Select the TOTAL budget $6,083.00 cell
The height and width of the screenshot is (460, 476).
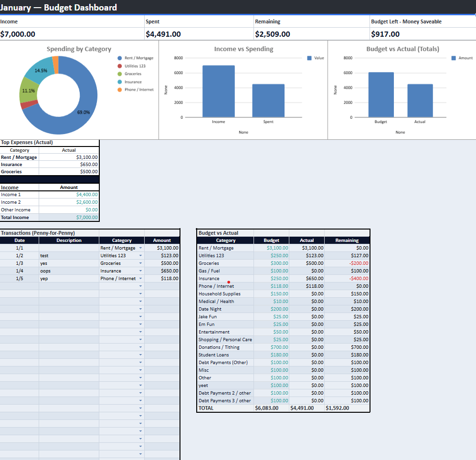271,408
